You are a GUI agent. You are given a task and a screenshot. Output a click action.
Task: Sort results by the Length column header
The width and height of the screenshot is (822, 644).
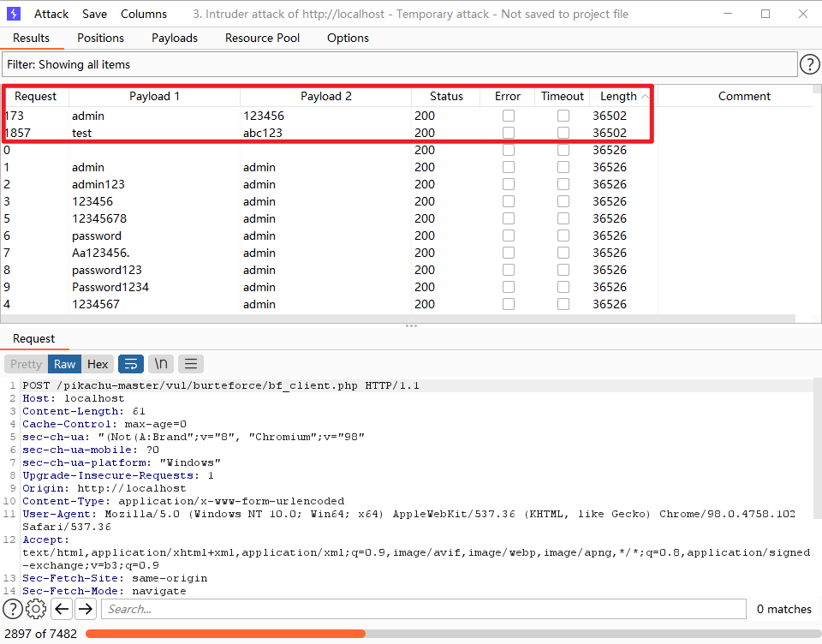(x=618, y=96)
